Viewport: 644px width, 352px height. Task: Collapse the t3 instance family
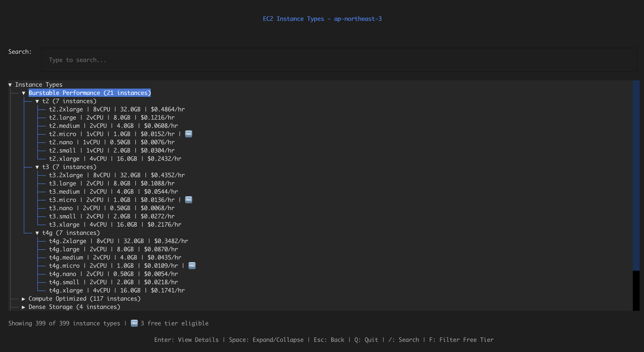(38, 167)
